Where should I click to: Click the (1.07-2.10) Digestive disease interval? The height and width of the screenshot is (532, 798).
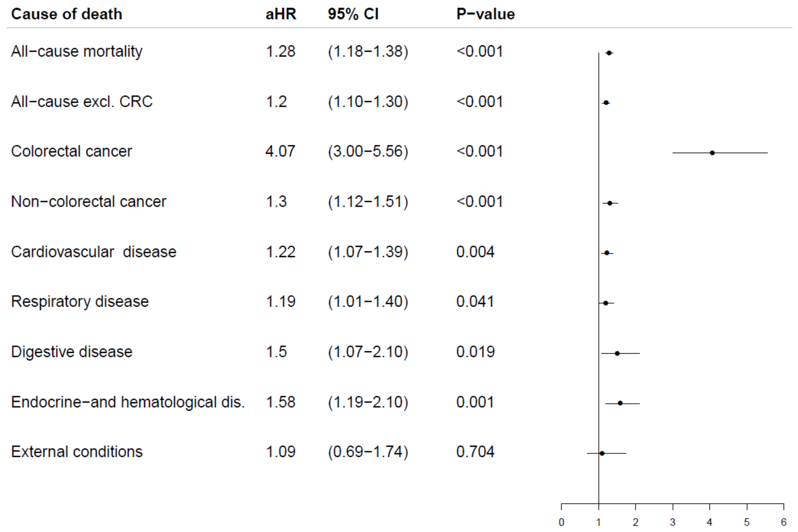tap(368, 352)
